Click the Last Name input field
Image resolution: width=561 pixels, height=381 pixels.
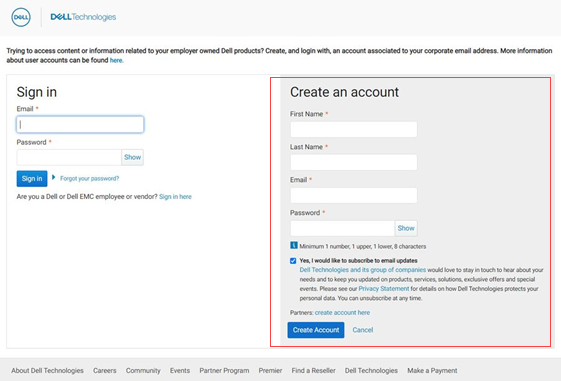tap(353, 162)
